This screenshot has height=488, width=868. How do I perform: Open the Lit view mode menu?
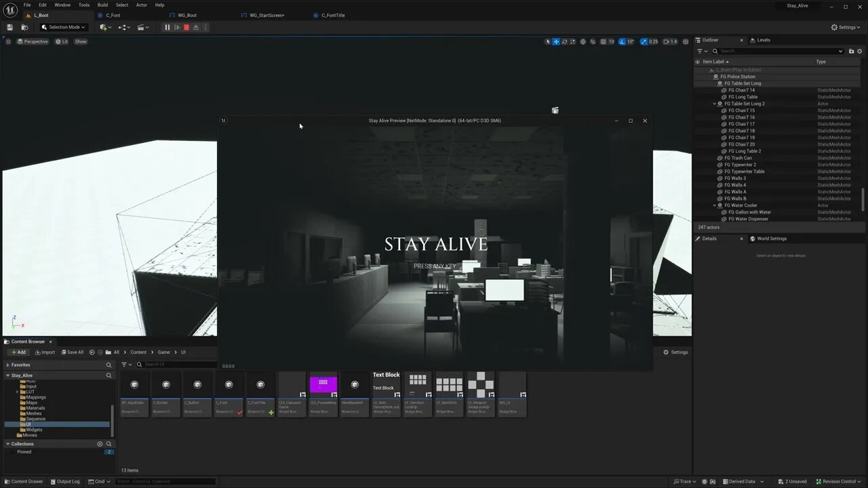tap(62, 41)
